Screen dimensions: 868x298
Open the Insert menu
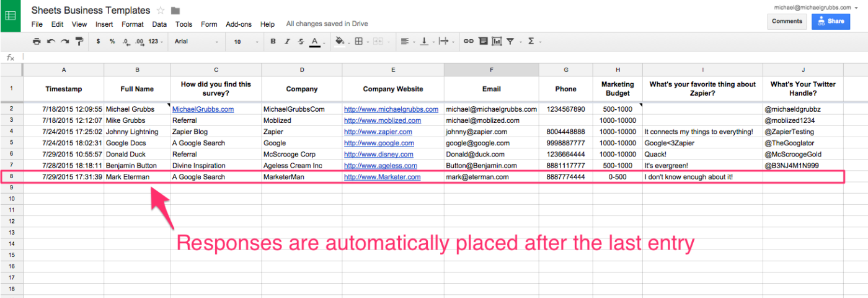click(x=104, y=24)
